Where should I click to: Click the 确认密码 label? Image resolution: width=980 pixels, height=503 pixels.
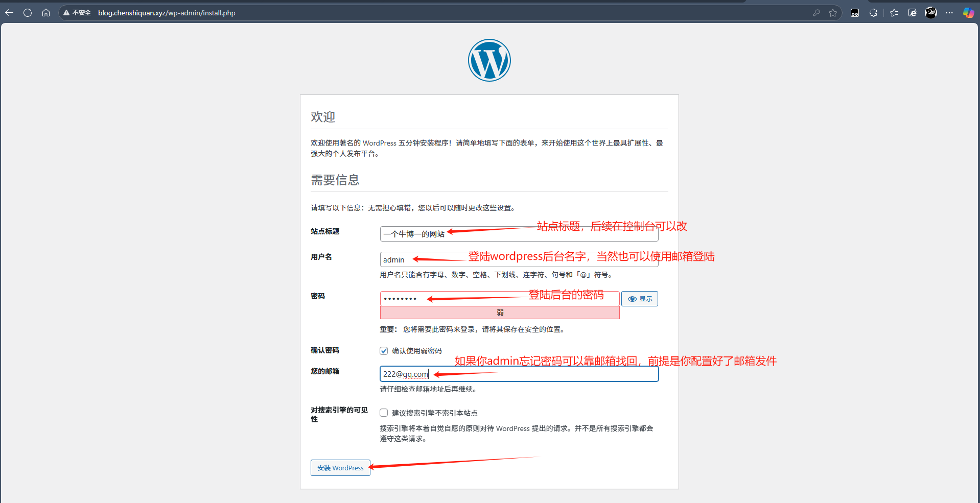[325, 350]
